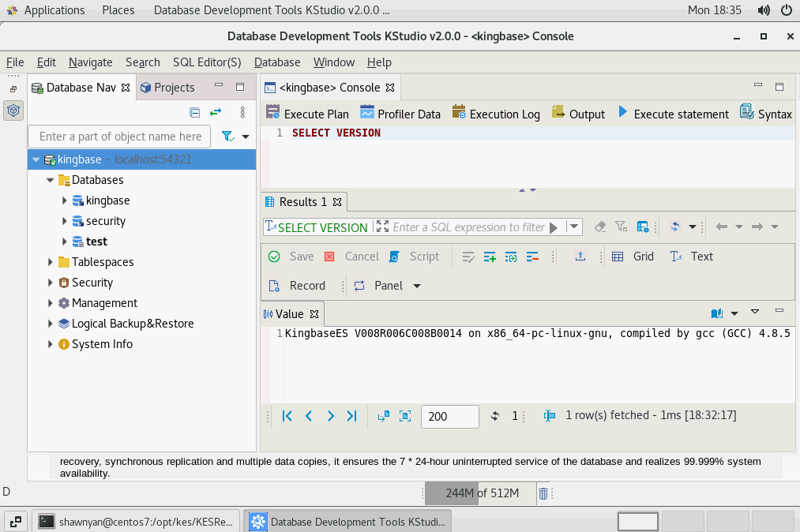Image resolution: width=800 pixels, height=532 pixels.
Task: Expand the Tablespaces tree node
Action: [x=51, y=262]
